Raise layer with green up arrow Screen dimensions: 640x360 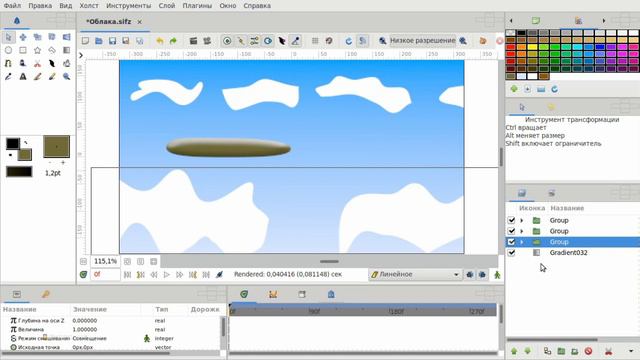point(514,351)
